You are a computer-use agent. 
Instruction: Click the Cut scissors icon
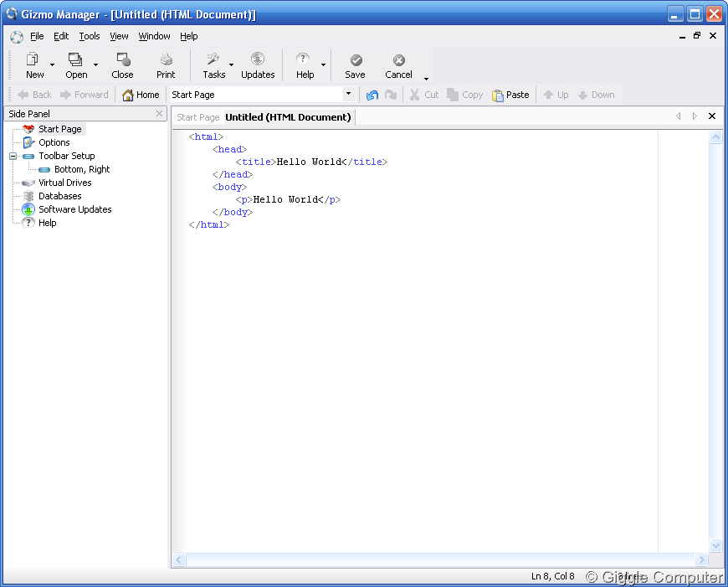[414, 95]
